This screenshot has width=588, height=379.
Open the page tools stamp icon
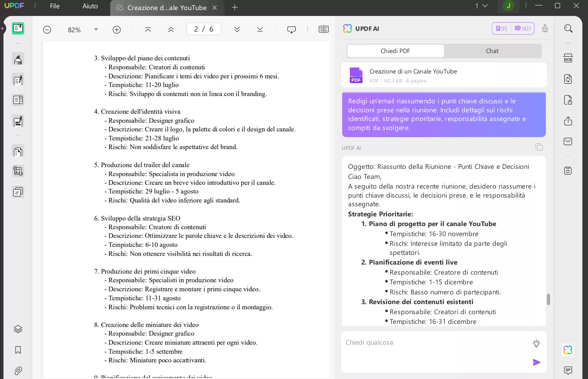tap(18, 192)
